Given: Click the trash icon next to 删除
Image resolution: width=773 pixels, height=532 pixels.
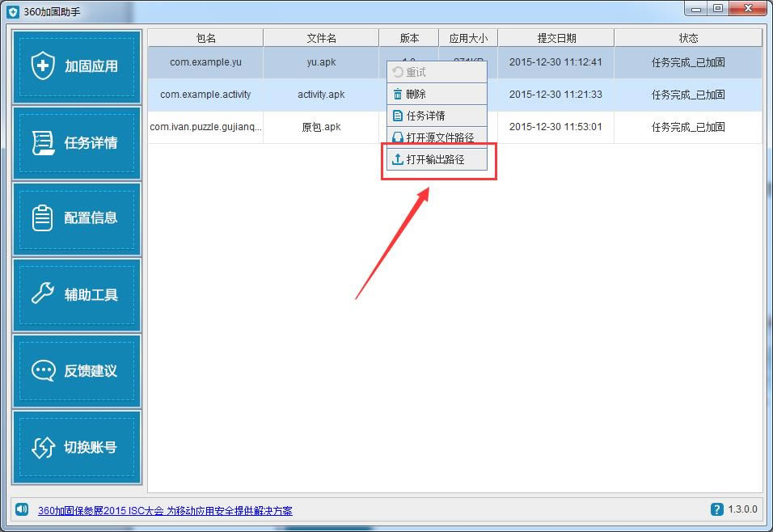Looking at the screenshot, I should (397, 94).
